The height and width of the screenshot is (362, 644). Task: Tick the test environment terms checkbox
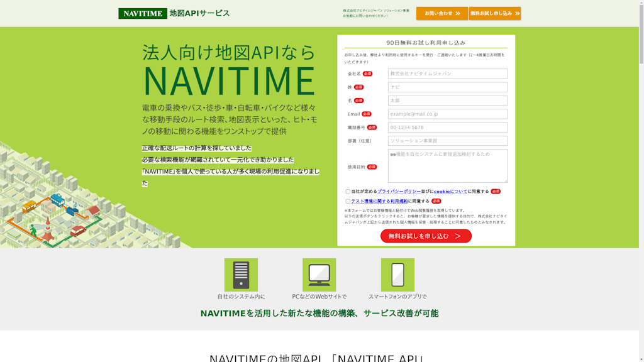[x=348, y=202]
